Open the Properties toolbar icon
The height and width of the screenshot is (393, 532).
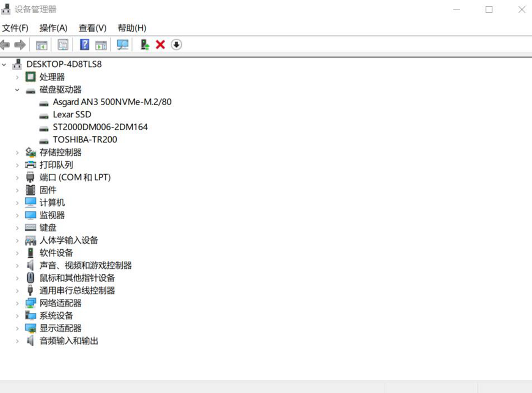coord(63,45)
